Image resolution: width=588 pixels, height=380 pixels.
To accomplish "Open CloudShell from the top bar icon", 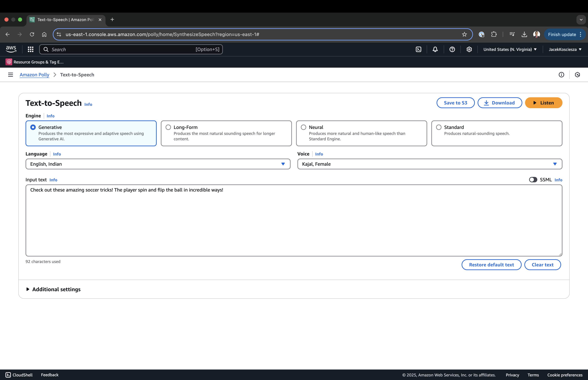I will coord(419,49).
